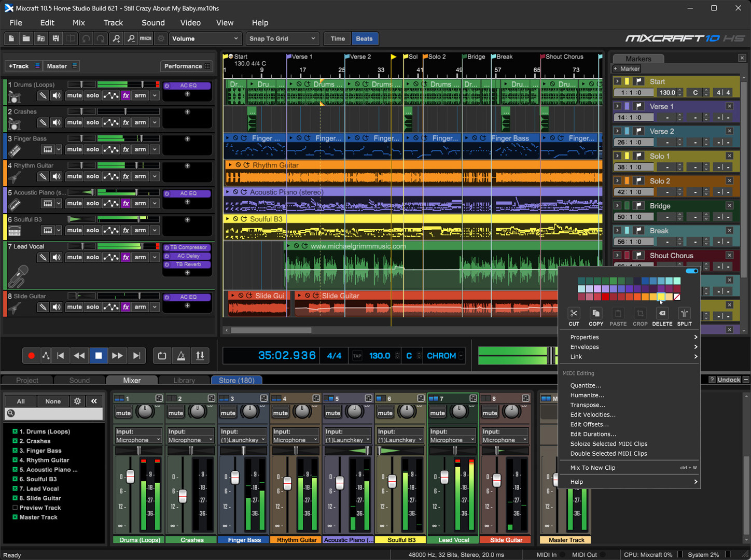This screenshot has height=560, width=751.
Task: Click the MIDI toolbar icon
Action: (x=146, y=38)
